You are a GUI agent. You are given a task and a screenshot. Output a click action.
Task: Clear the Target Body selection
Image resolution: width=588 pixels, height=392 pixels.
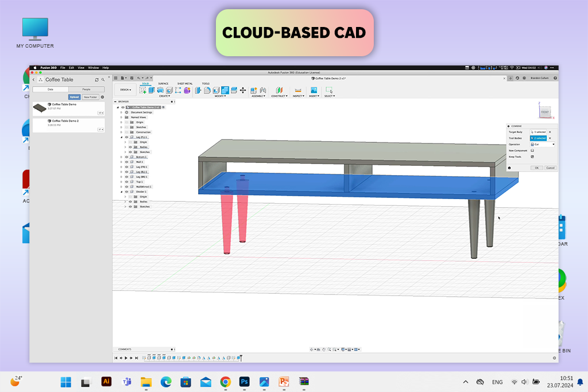(x=550, y=132)
